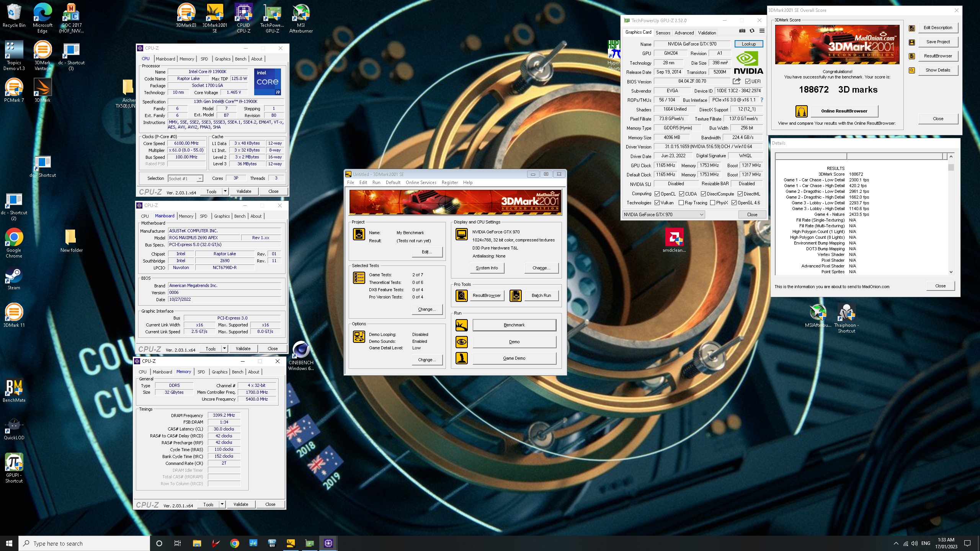
Task: Switch to the Sensors tab in GPU-Z
Action: pos(663,33)
